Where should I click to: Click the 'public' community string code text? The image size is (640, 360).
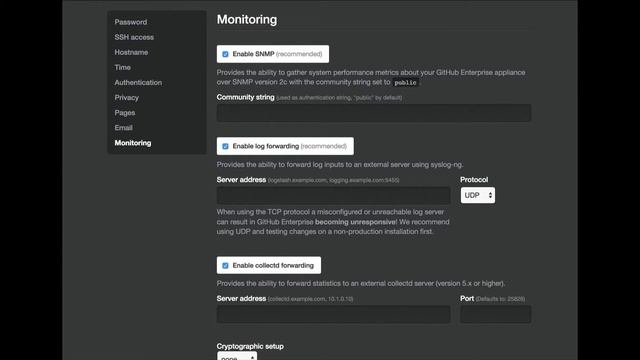pyautogui.click(x=405, y=82)
